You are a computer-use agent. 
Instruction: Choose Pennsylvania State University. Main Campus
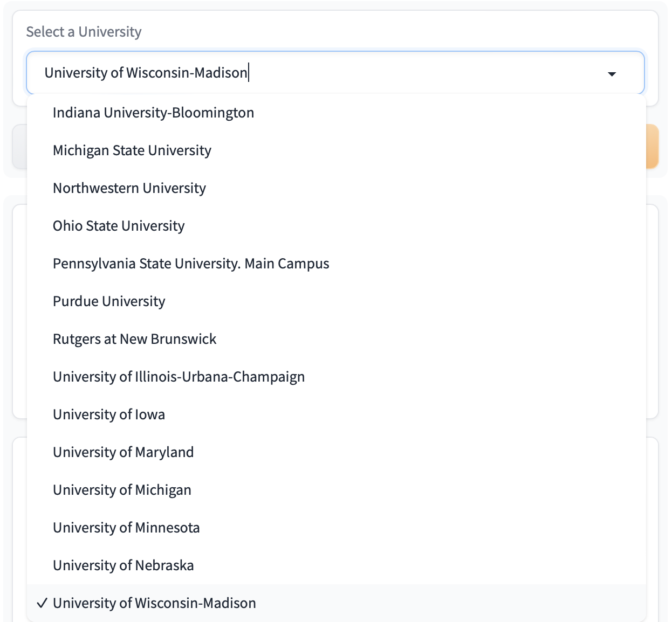point(190,264)
